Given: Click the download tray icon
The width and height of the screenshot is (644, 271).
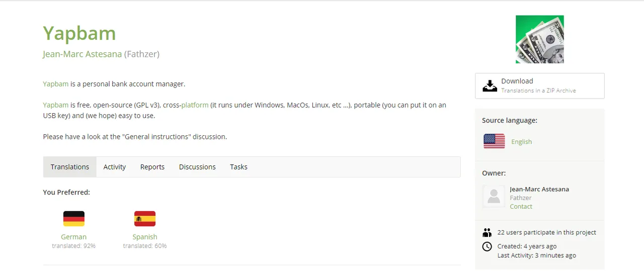Looking at the screenshot, I should 490,86.
